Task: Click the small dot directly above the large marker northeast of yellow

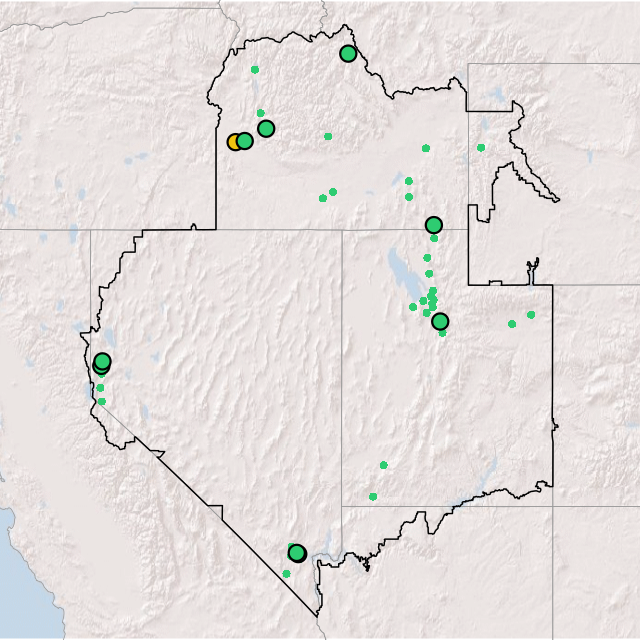Action: [261, 113]
